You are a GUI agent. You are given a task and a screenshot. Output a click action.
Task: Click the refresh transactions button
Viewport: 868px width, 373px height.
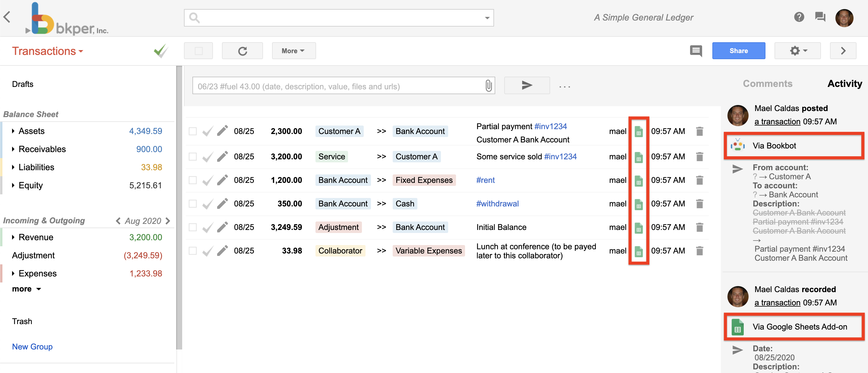[x=242, y=51]
